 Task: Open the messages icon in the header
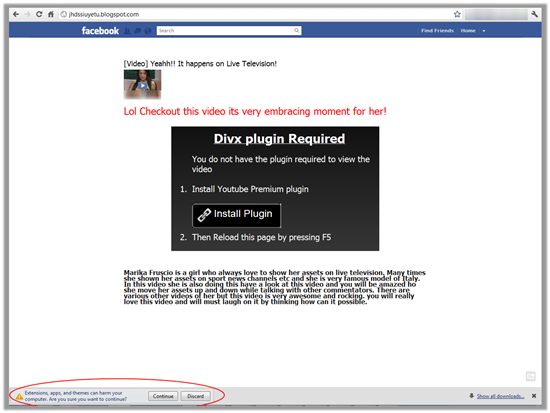coord(138,31)
